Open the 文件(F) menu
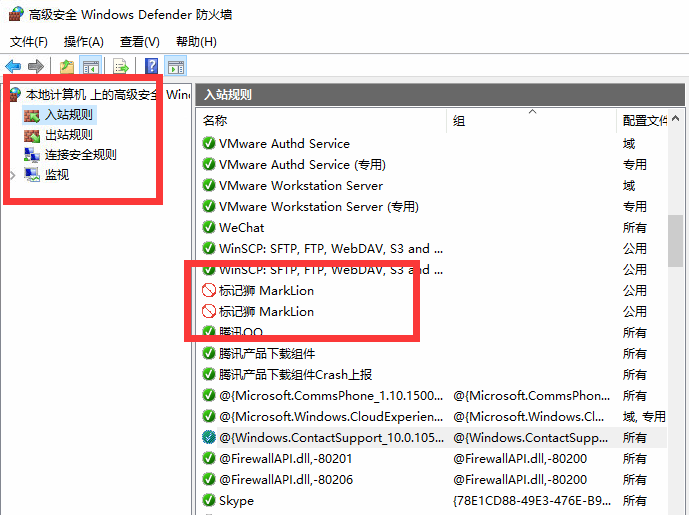This screenshot has width=689, height=515. (29, 42)
